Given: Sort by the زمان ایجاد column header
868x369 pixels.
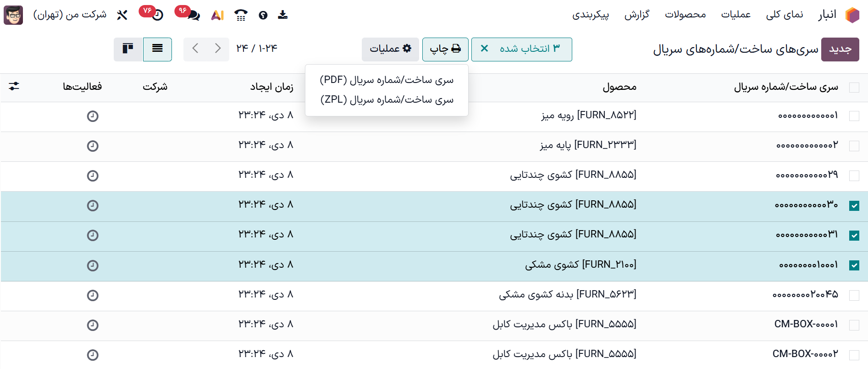Looking at the screenshot, I should pos(271,87).
